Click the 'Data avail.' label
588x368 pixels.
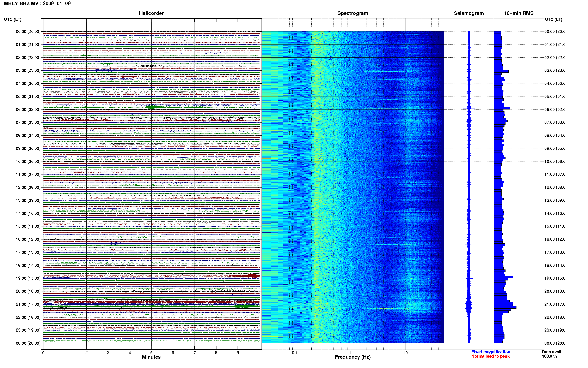pos(552,352)
